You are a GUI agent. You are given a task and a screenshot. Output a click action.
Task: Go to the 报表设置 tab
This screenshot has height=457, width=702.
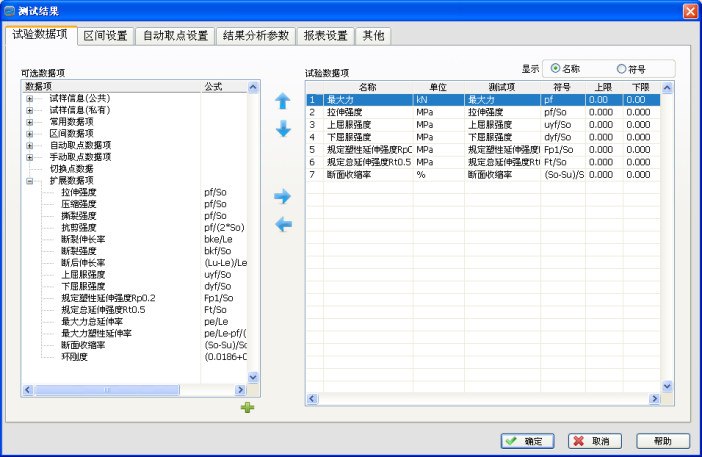click(324, 36)
